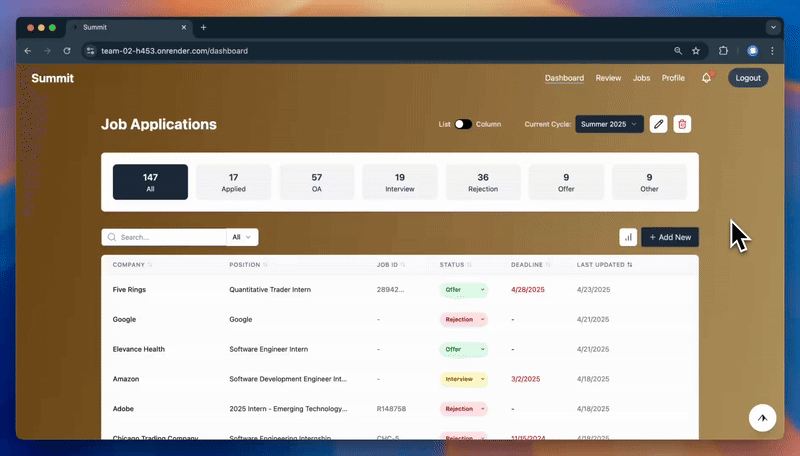Click the Add New button
The width and height of the screenshot is (800, 456).
tap(670, 237)
